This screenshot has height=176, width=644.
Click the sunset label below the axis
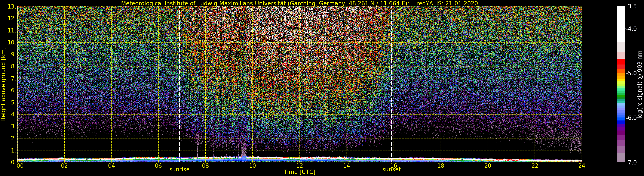pos(391,170)
